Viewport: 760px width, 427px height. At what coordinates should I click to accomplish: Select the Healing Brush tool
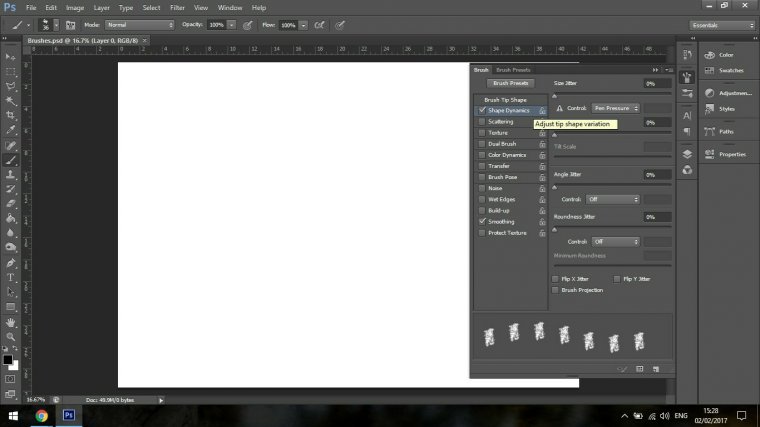pyautogui.click(x=10, y=145)
